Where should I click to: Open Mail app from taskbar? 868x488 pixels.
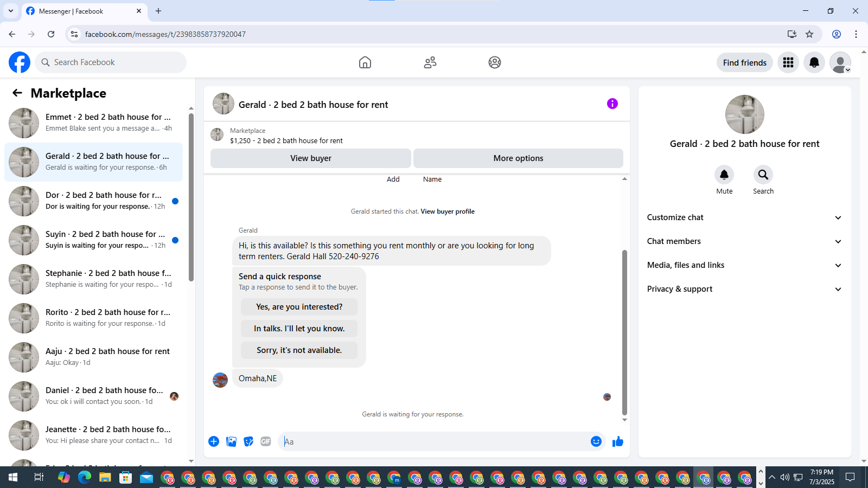coord(146,477)
